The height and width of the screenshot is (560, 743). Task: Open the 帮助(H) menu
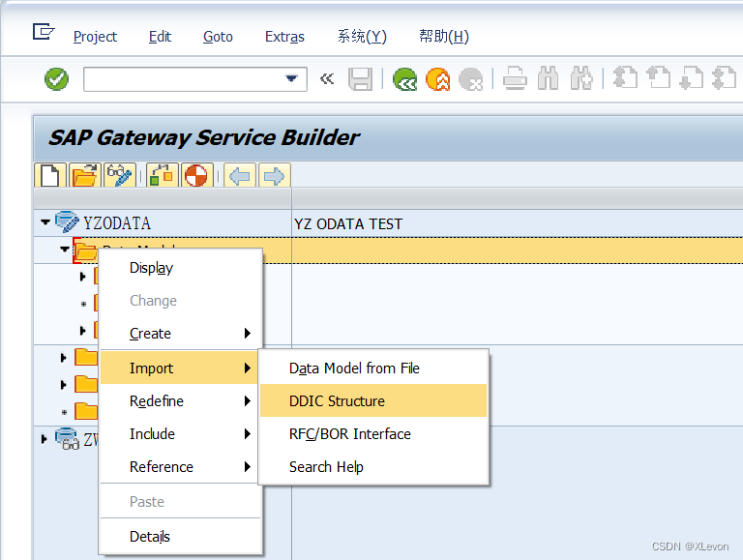pos(444,37)
